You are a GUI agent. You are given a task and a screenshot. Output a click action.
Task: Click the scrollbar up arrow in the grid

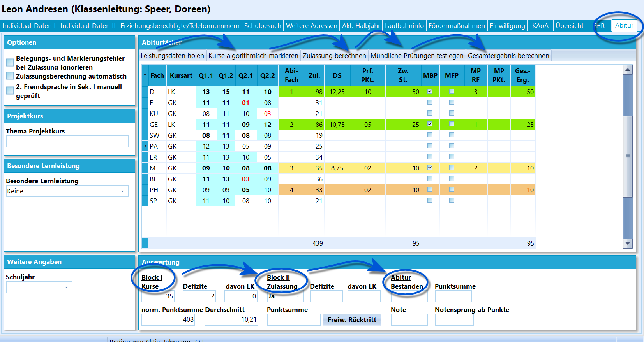627,70
